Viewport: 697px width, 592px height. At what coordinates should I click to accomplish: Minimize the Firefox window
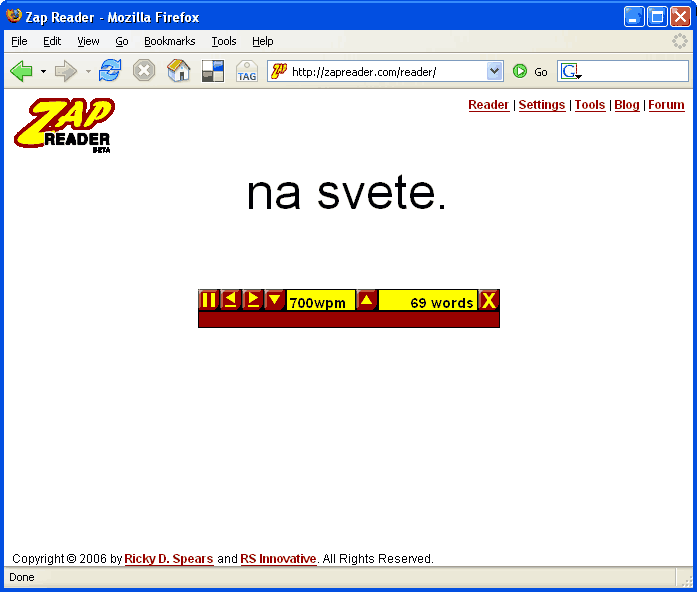634,17
